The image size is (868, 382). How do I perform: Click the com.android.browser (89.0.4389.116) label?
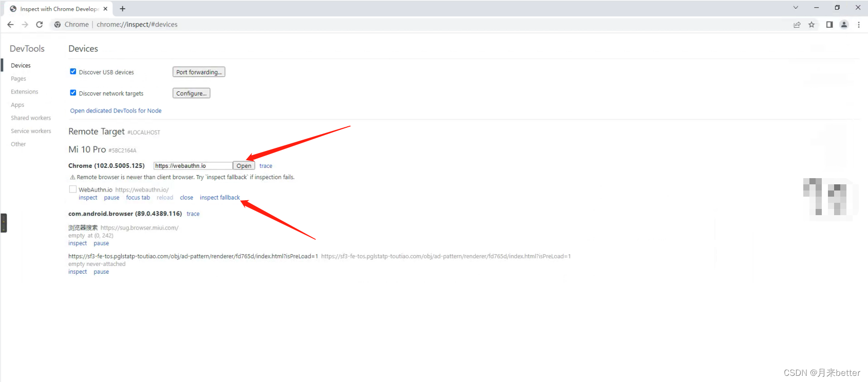point(125,214)
